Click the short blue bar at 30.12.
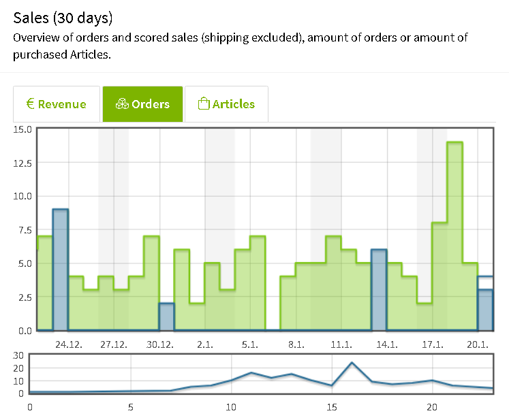Viewport: 509px width, 420px height. pyautogui.click(x=166, y=317)
